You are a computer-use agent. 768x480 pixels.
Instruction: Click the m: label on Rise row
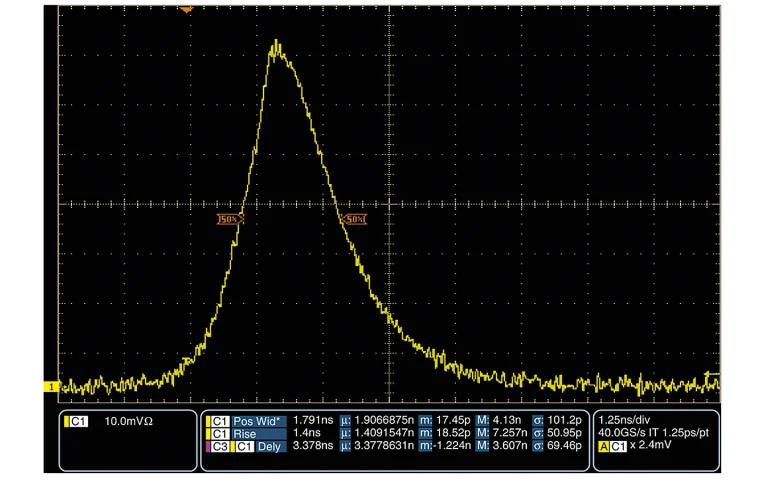(x=426, y=433)
